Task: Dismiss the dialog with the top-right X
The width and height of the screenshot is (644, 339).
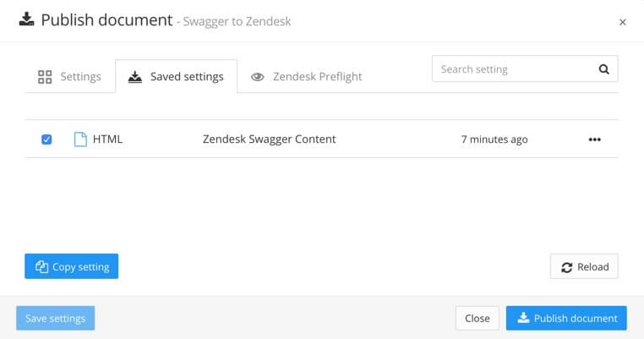Action: coord(623,22)
